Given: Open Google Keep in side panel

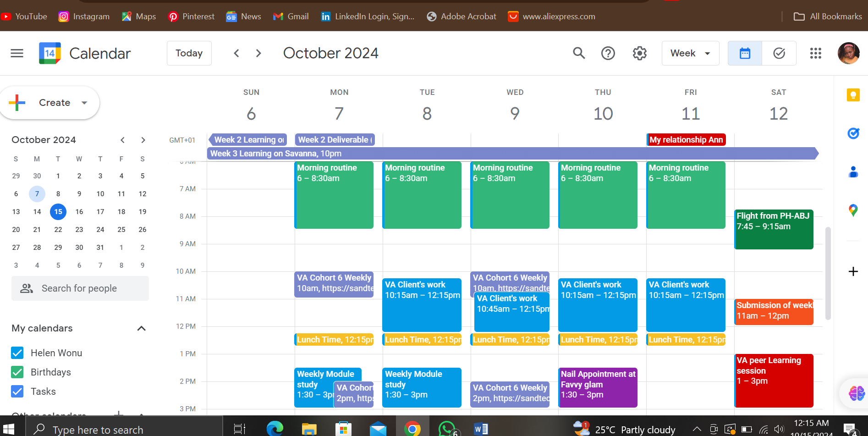Looking at the screenshot, I should point(853,95).
